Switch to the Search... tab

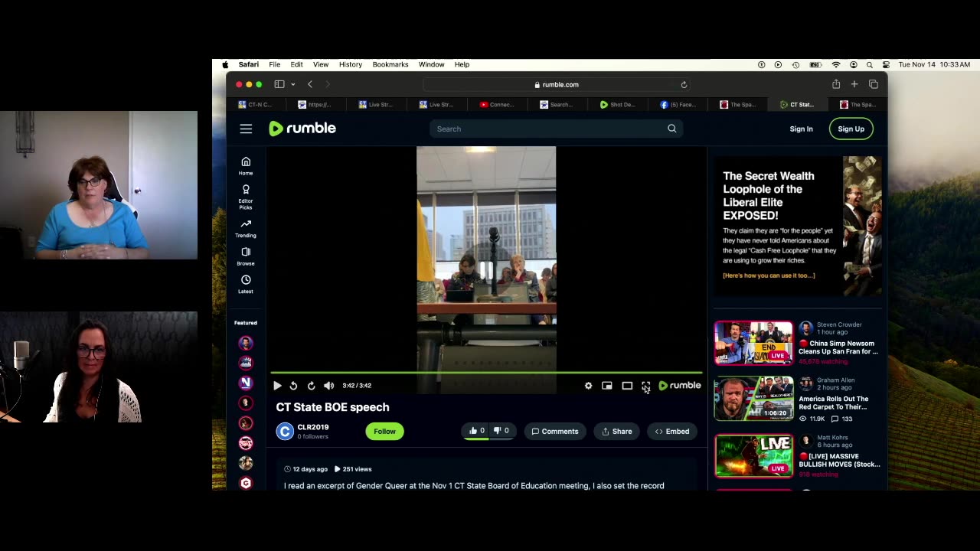[557, 105]
